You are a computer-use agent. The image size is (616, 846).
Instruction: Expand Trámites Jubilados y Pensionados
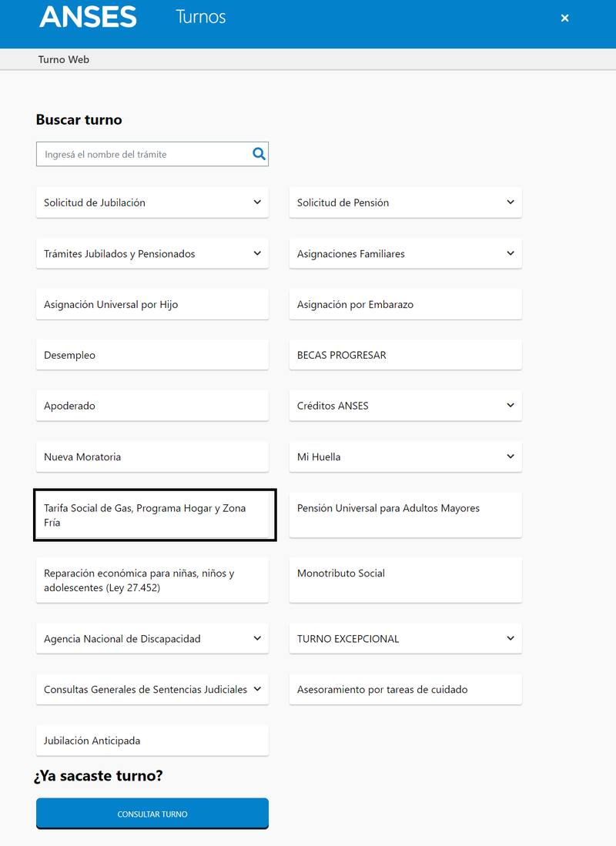pos(257,253)
